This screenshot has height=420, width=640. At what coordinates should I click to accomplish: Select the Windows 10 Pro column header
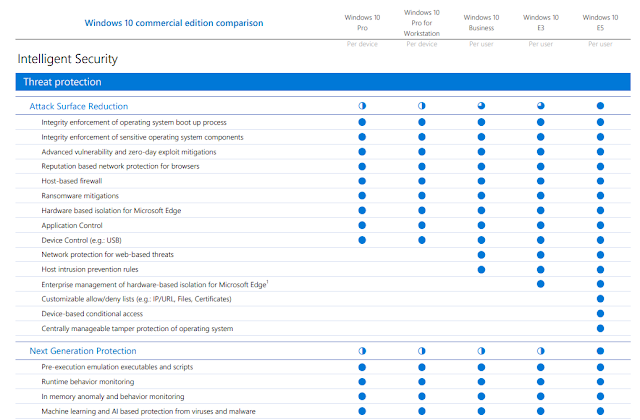[x=362, y=23]
